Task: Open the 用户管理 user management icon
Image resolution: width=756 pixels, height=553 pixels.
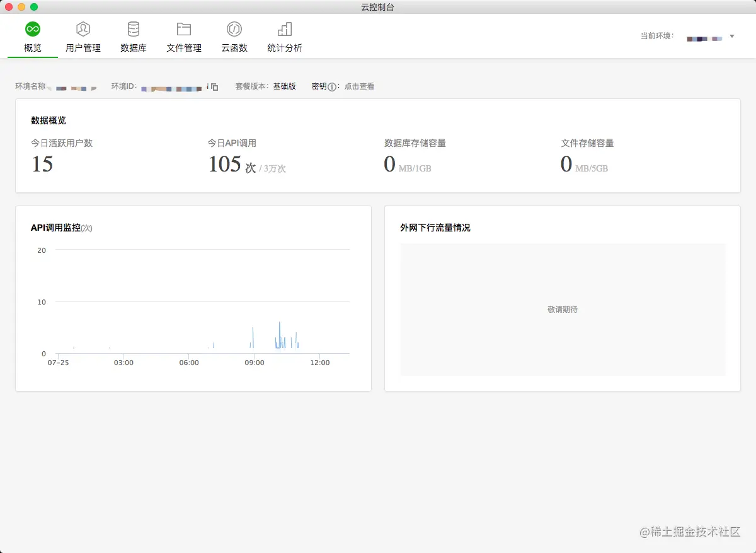Action: click(x=83, y=29)
